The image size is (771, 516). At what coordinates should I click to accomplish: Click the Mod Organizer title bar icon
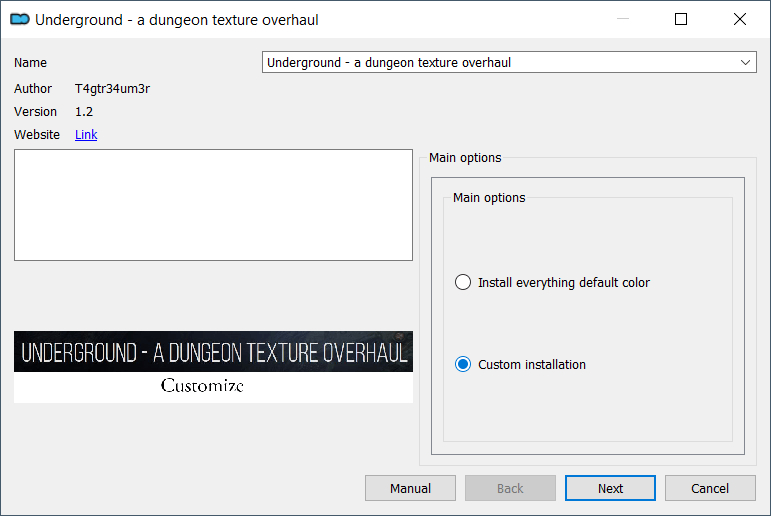tap(20, 19)
